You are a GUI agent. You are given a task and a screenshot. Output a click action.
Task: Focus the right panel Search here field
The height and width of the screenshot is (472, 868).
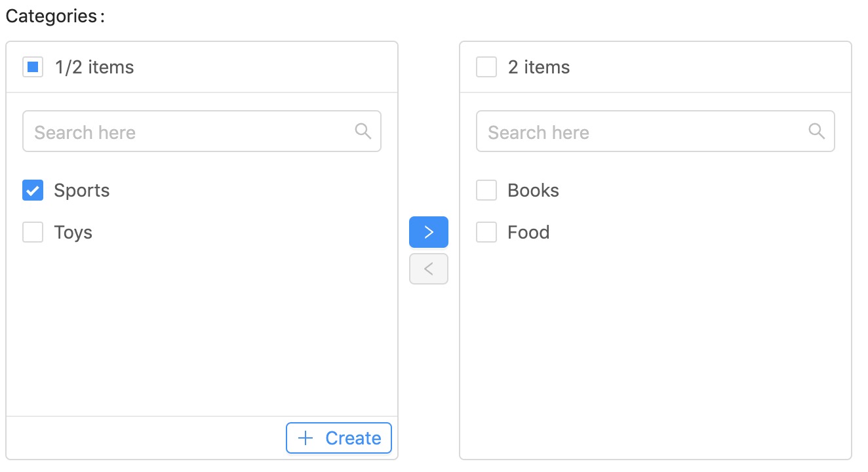(656, 131)
